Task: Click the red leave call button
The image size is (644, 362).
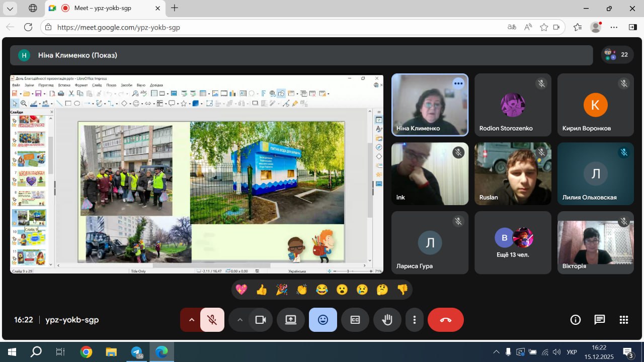Action: tap(445, 320)
